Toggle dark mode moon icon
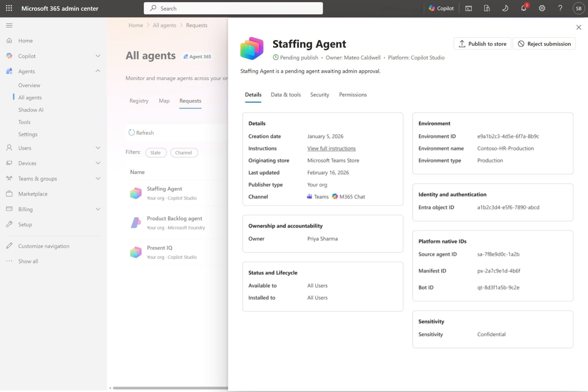588x392 pixels. tap(505, 8)
